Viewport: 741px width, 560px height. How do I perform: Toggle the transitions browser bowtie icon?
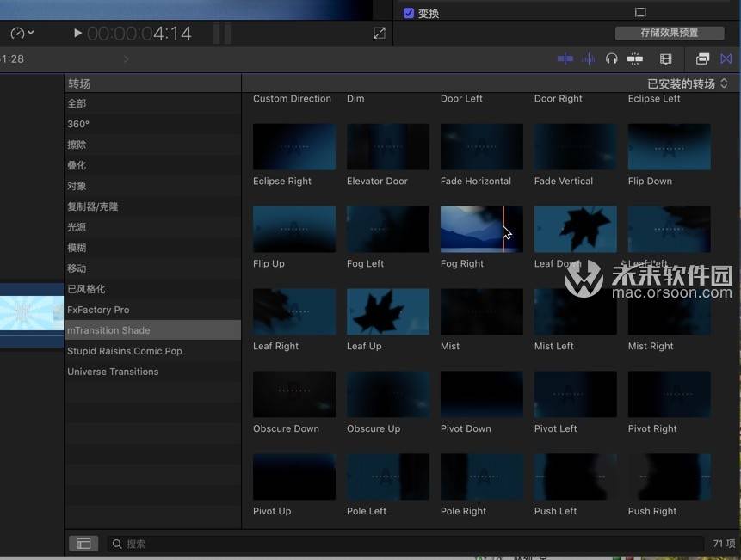726,58
